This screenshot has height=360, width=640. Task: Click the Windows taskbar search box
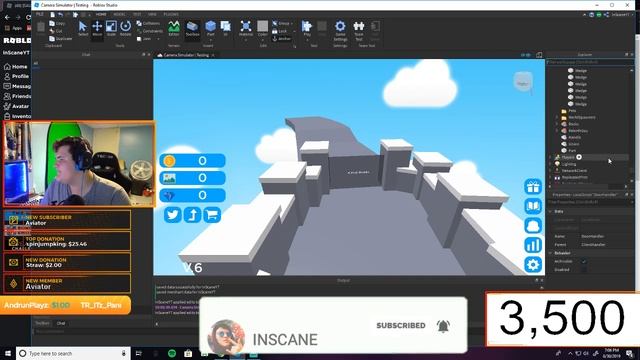(x=73, y=353)
